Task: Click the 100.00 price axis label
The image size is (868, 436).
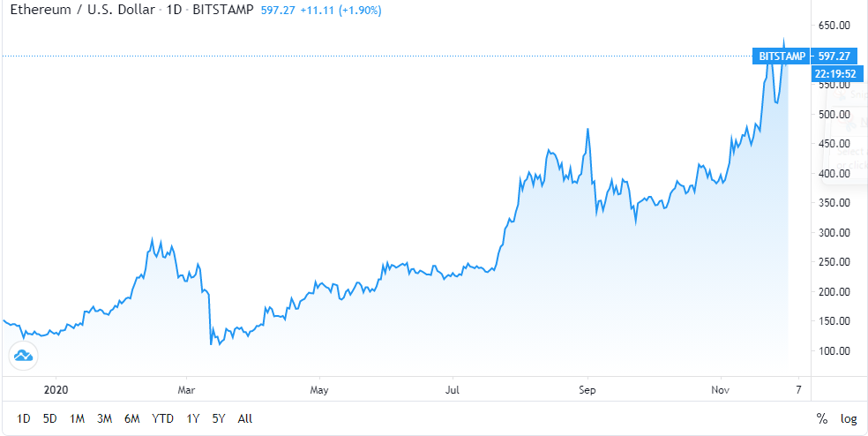Action: [x=834, y=350]
